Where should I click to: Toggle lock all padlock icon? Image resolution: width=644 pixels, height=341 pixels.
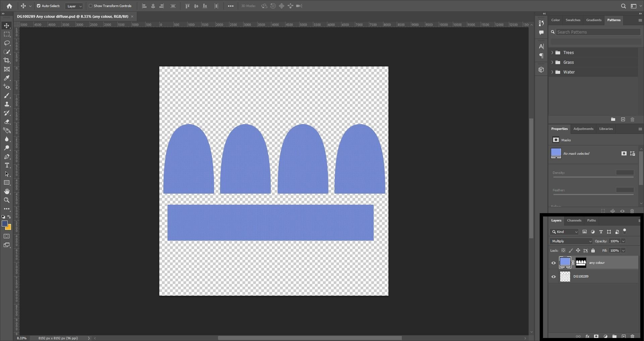[x=593, y=251]
